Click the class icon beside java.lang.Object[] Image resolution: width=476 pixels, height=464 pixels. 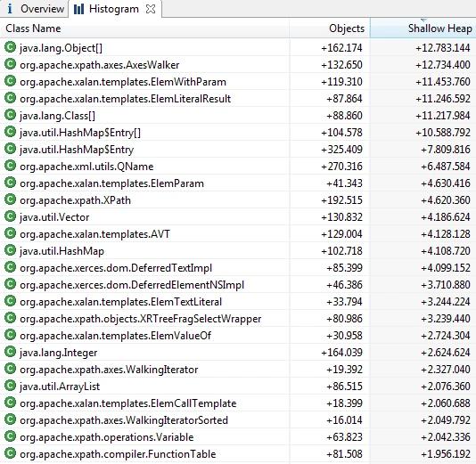(10, 47)
